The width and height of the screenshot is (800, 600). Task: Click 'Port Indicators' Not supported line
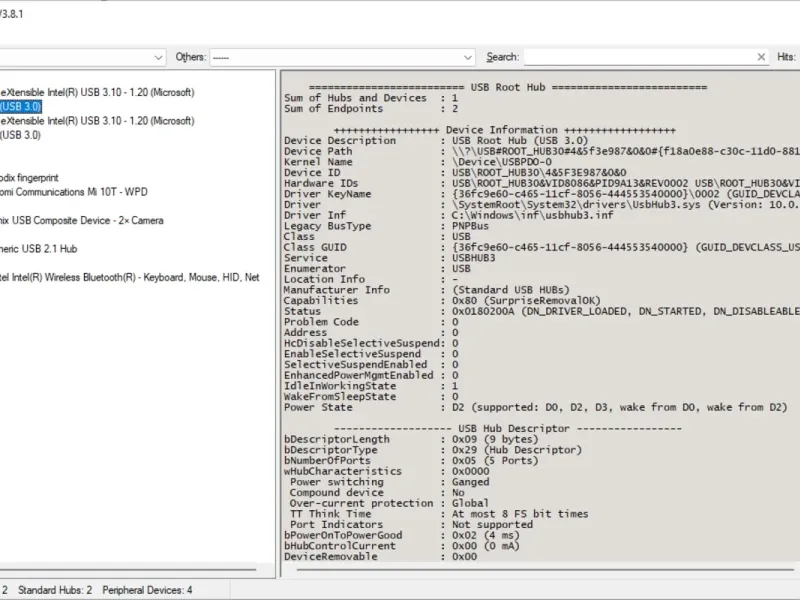tap(411, 525)
